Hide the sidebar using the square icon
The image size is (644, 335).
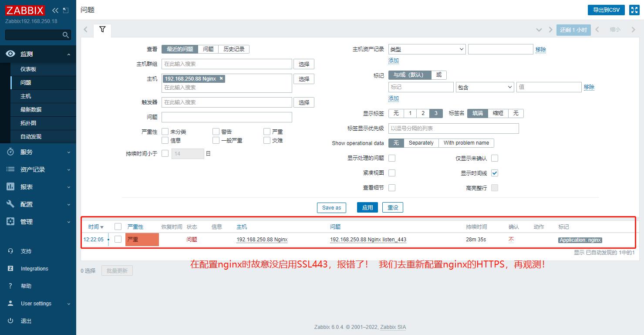coord(66,10)
